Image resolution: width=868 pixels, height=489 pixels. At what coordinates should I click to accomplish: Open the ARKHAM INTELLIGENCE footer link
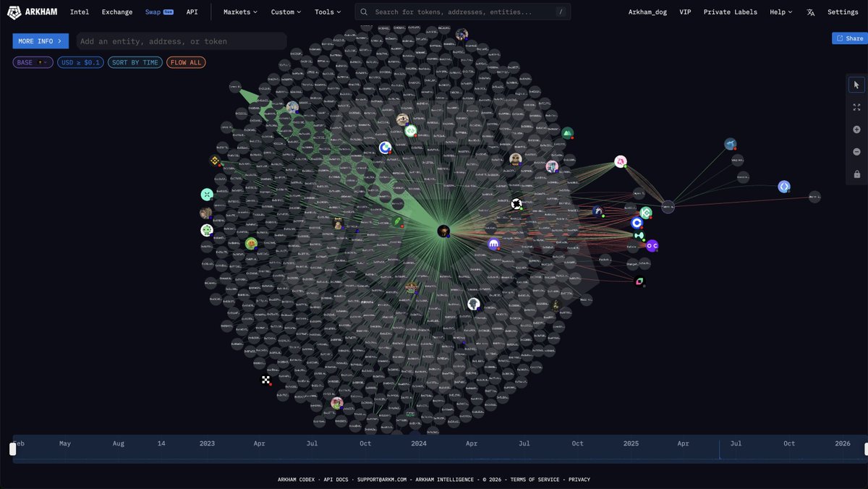pyautogui.click(x=444, y=480)
